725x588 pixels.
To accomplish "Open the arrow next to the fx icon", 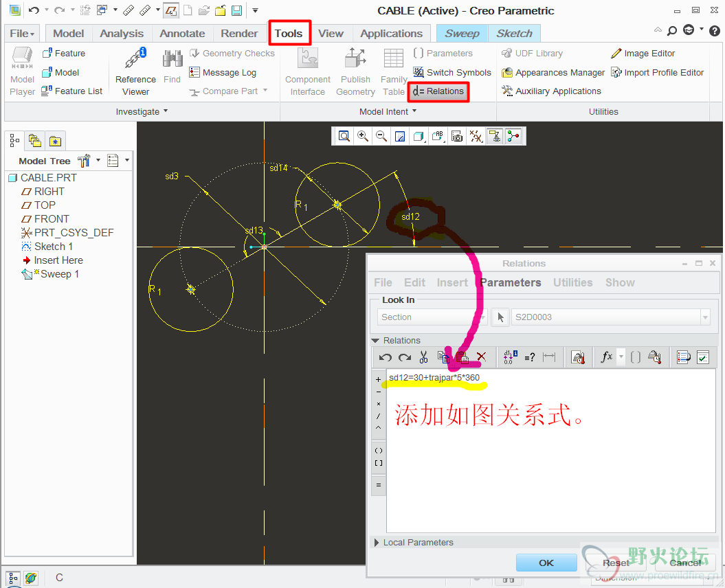I will pyautogui.click(x=621, y=357).
